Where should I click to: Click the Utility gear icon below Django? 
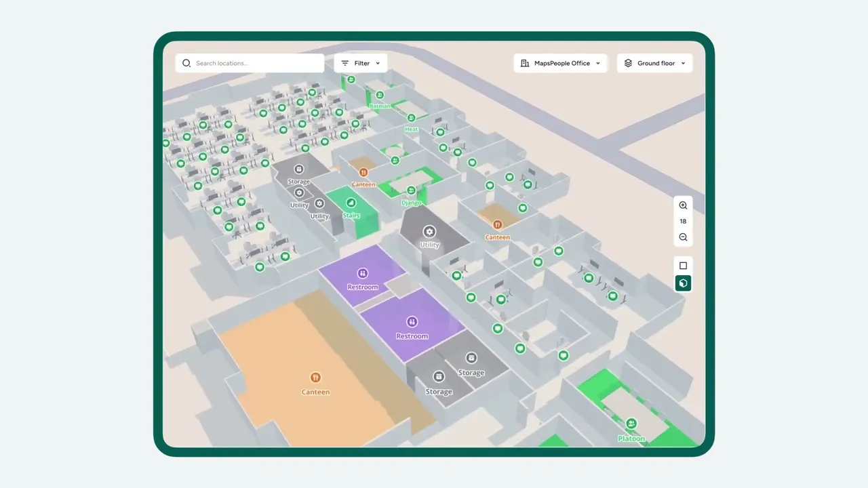click(429, 232)
